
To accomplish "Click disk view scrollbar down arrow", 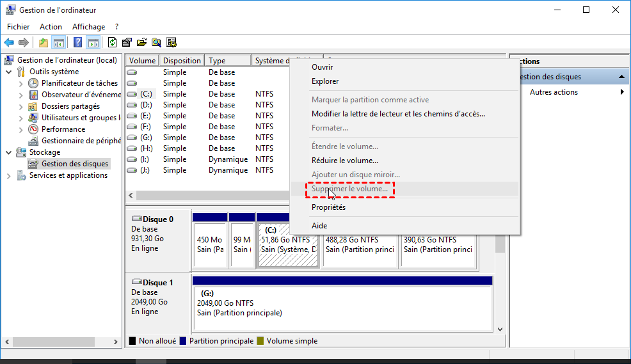I will [500, 329].
